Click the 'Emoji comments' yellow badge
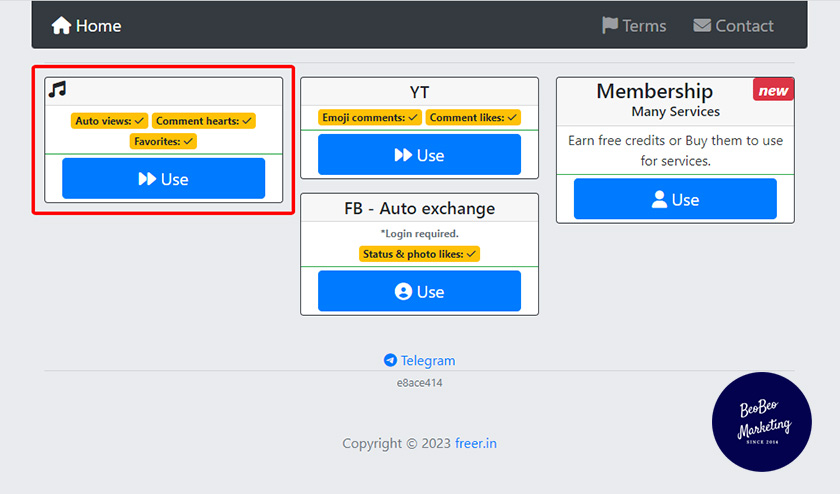The width and height of the screenshot is (840, 494). (x=370, y=118)
